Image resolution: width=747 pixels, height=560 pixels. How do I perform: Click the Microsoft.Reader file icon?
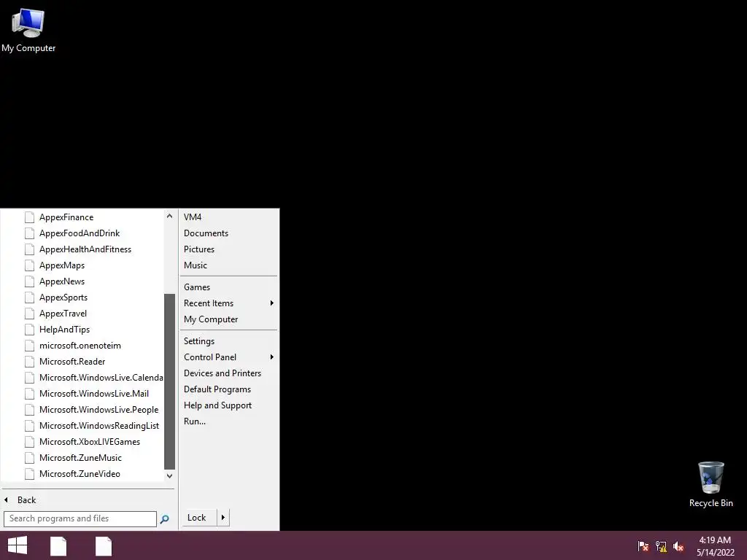[29, 362]
